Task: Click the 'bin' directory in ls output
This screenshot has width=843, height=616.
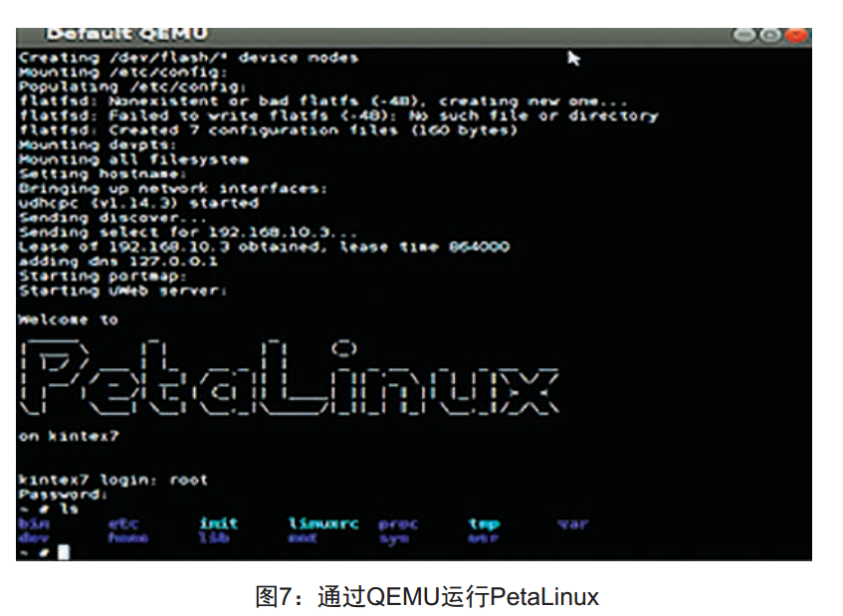Action: coord(34,523)
